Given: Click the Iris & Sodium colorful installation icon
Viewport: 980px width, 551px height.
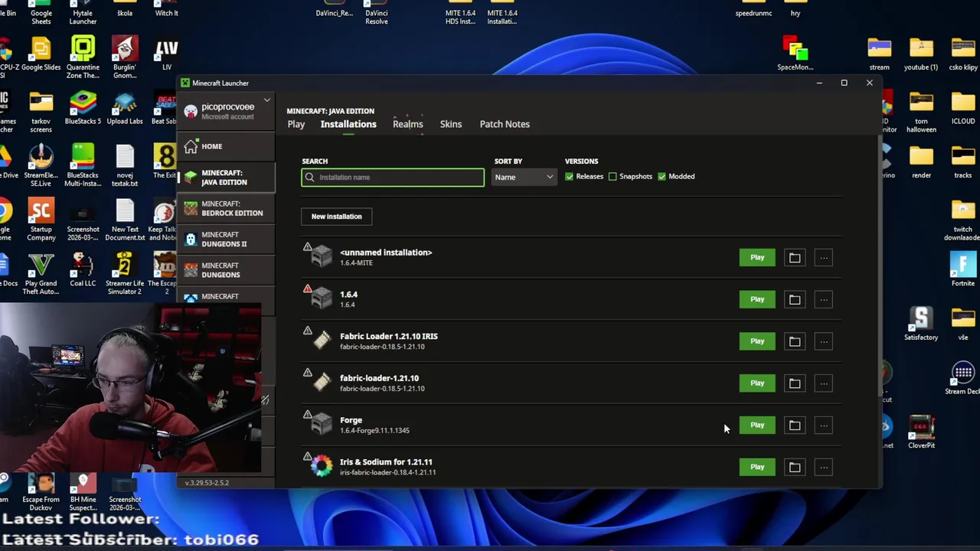Looking at the screenshot, I should [x=322, y=465].
